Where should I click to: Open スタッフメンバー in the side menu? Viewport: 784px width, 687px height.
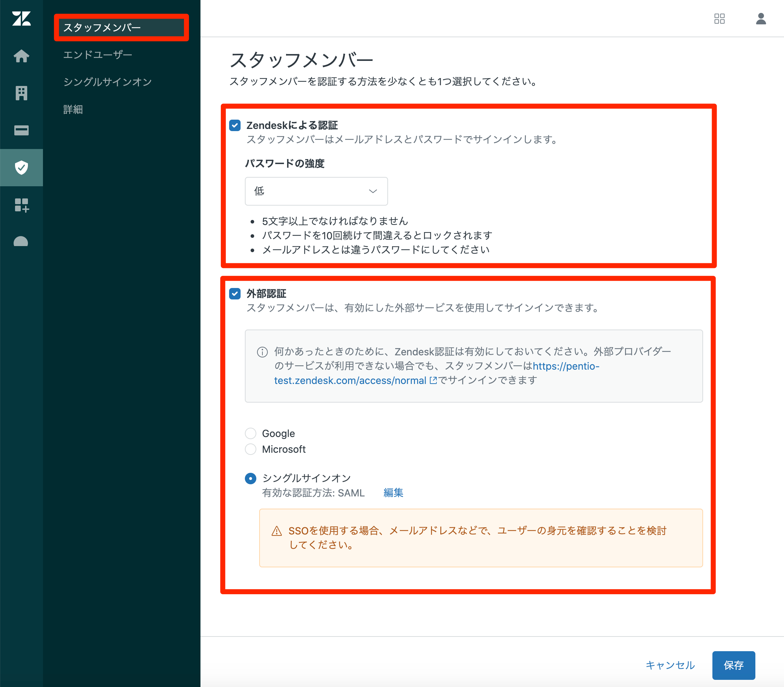click(x=121, y=28)
